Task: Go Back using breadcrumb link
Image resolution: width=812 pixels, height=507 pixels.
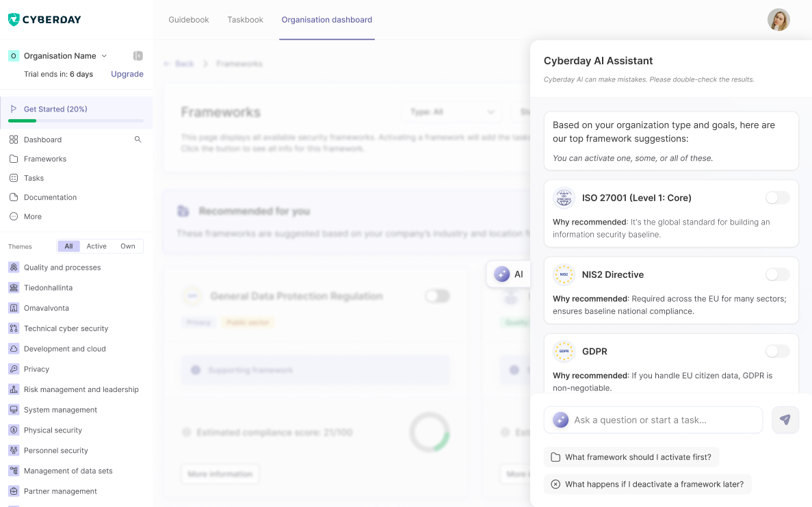Action: [179, 64]
